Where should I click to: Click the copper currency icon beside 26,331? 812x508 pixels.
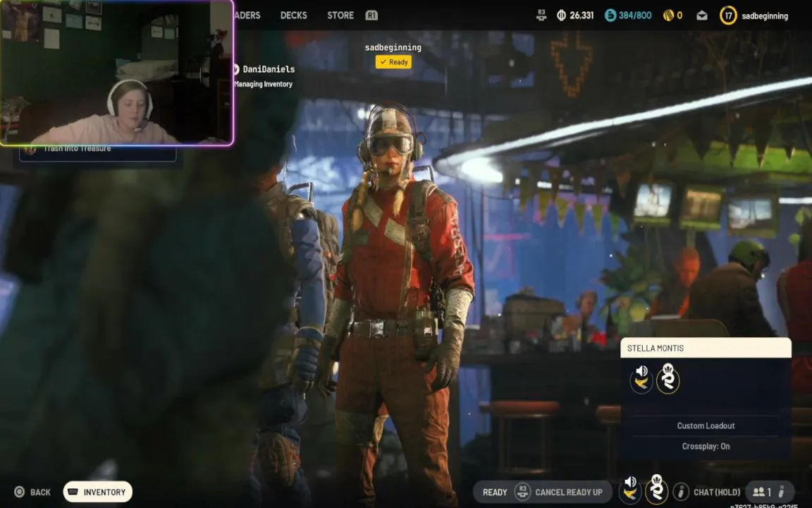(x=561, y=16)
